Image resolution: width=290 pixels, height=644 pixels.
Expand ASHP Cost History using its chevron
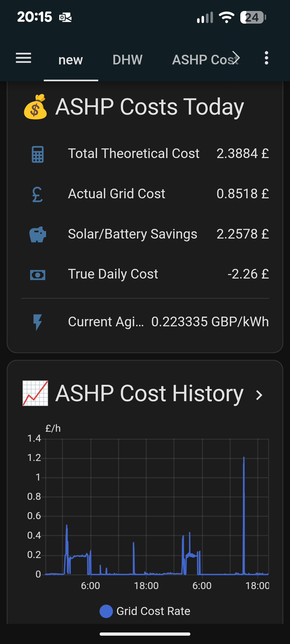[x=259, y=395]
